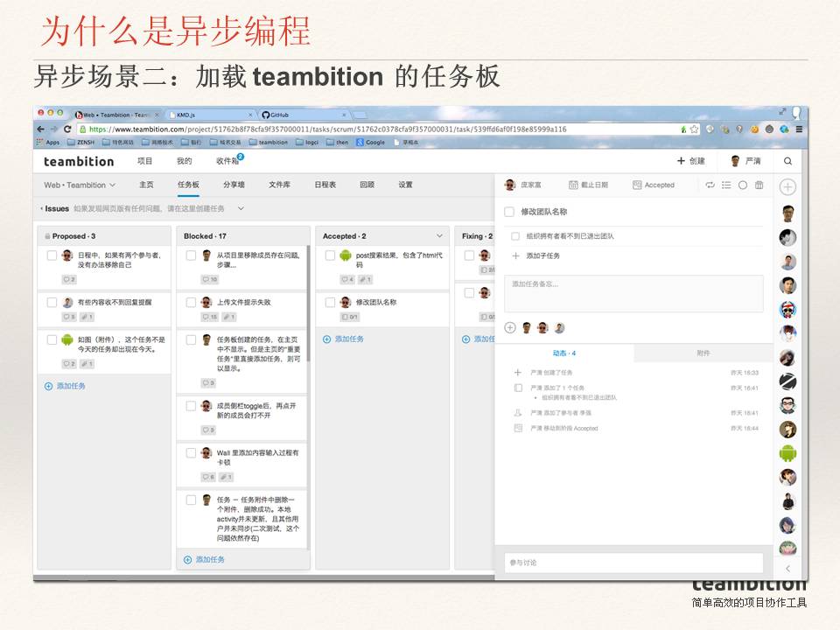Click the search magnifier icon in header
The height and width of the screenshot is (630, 840).
tap(787, 161)
